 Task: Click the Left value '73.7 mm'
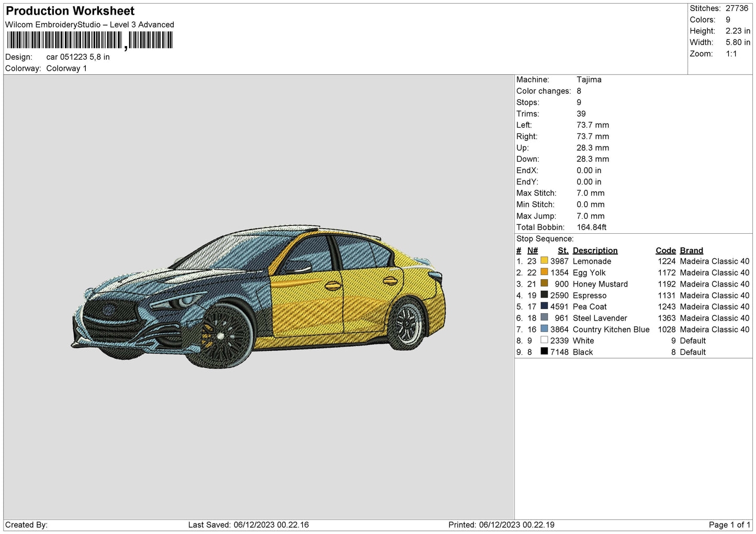point(593,125)
